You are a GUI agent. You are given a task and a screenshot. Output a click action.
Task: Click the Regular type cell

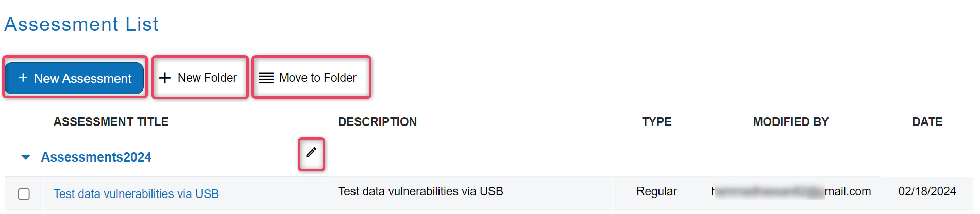click(656, 191)
